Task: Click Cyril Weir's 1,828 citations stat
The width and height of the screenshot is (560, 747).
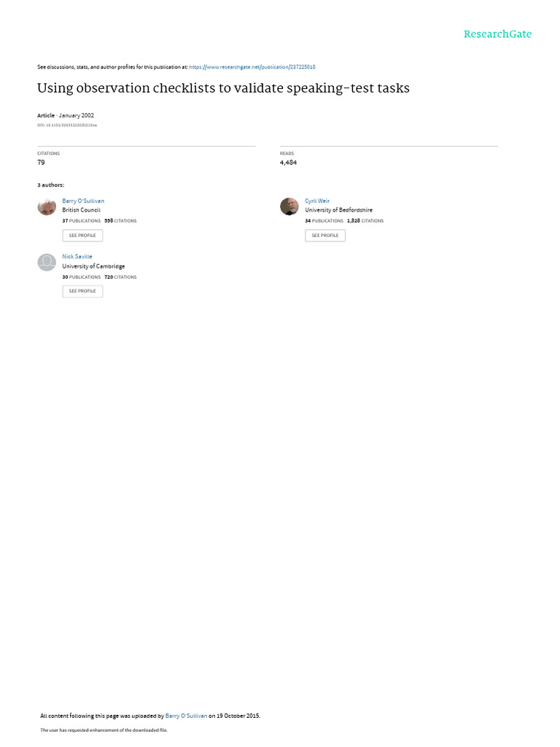Action: click(365, 221)
